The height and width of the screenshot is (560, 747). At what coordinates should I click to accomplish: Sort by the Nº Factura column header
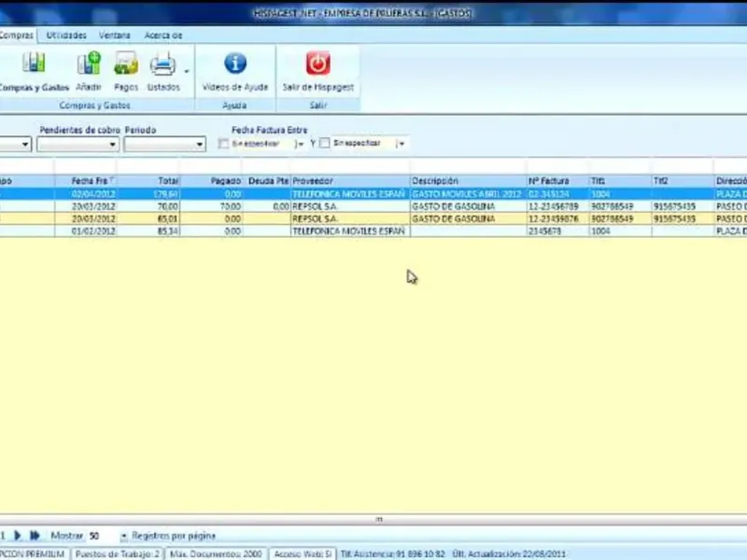557,181
